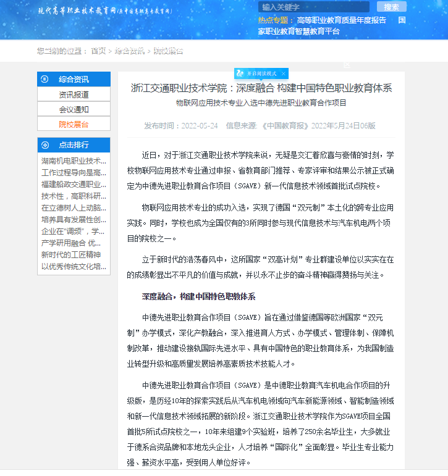Close the reading mode popup bar
The image size is (448, 476).
(x=283, y=73)
